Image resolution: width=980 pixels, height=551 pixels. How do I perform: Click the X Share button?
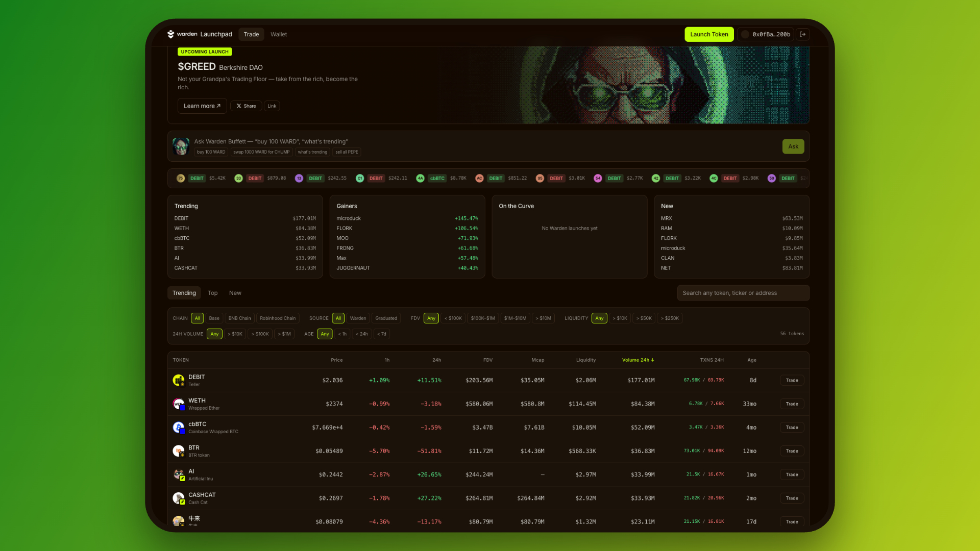coord(246,106)
